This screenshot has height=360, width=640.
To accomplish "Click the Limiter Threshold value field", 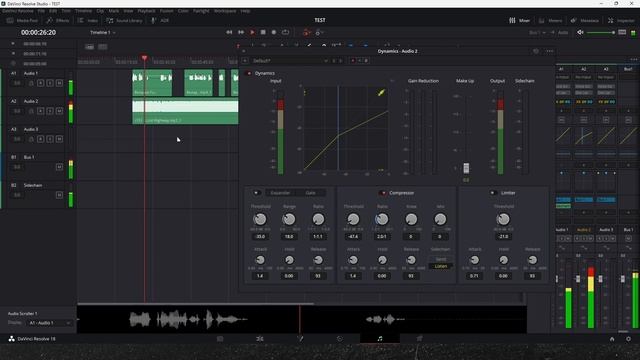I will [503, 236].
